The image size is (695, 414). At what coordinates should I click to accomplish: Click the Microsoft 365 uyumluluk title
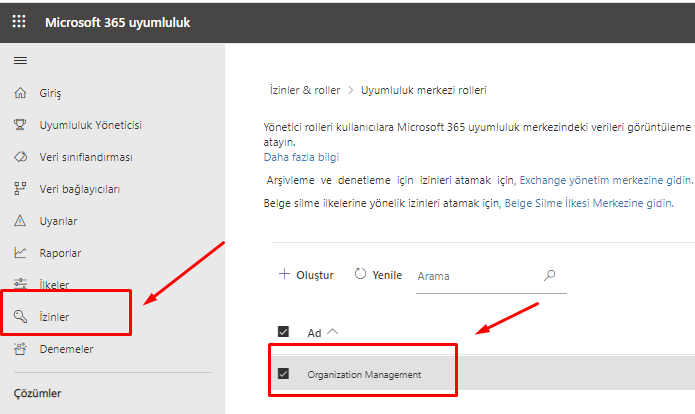[x=117, y=22]
